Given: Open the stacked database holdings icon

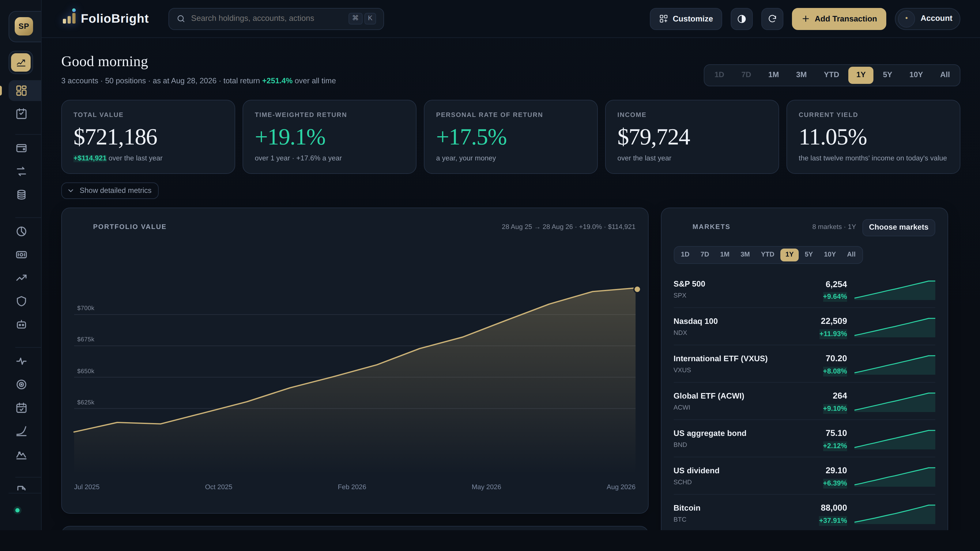Looking at the screenshot, I should (21, 195).
